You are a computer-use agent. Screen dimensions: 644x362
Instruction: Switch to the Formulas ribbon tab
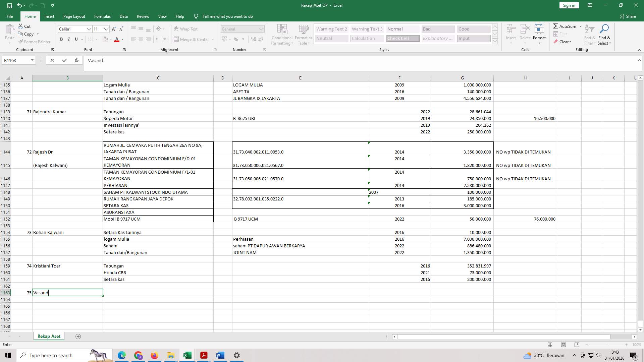(102, 16)
